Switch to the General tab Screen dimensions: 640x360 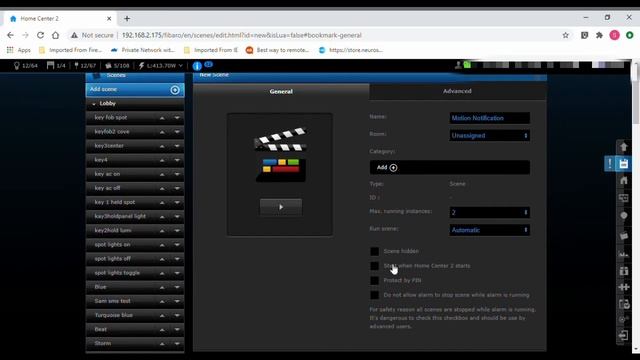pyautogui.click(x=281, y=91)
